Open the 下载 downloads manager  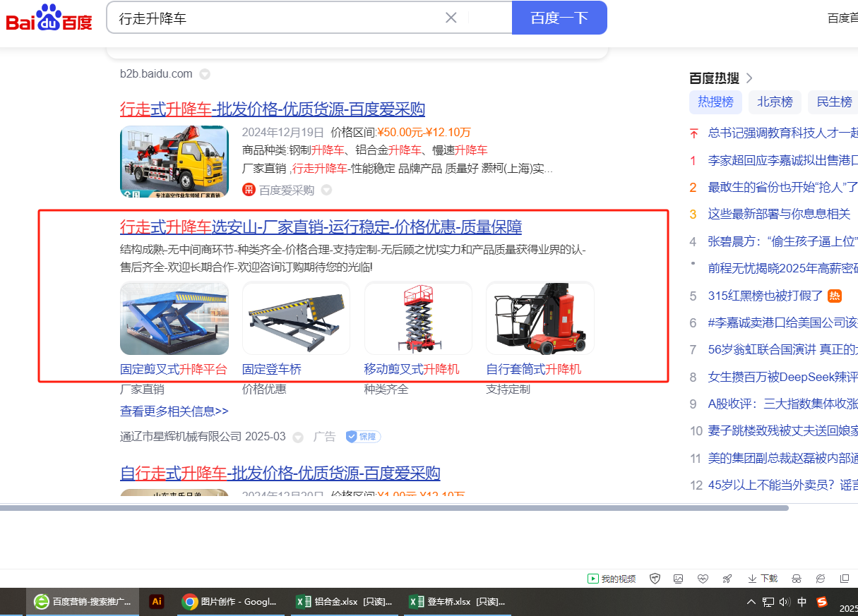click(763, 579)
